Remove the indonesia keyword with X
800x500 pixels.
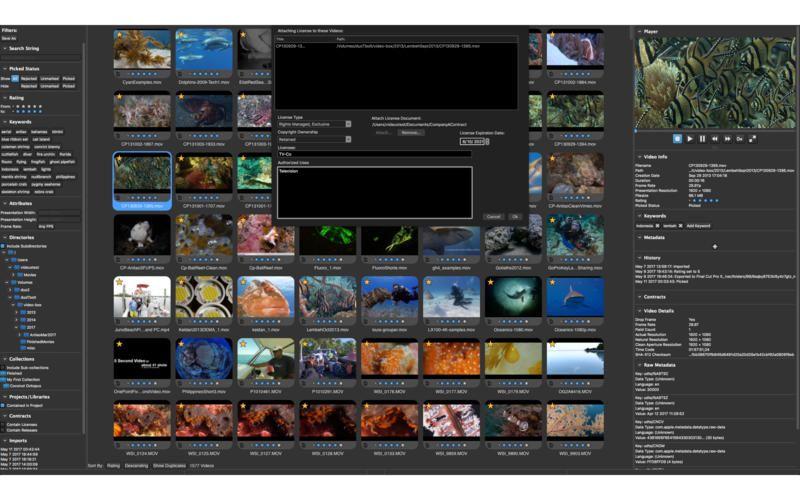(x=657, y=226)
